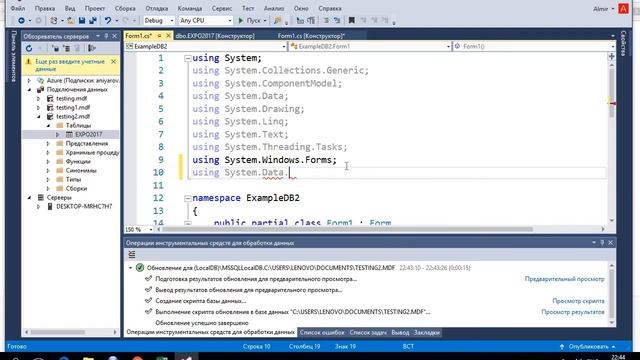Viewport: 640px width, 360px height.
Task: Click the Connect to Server icon in Server Explorer
Action: (66, 48)
